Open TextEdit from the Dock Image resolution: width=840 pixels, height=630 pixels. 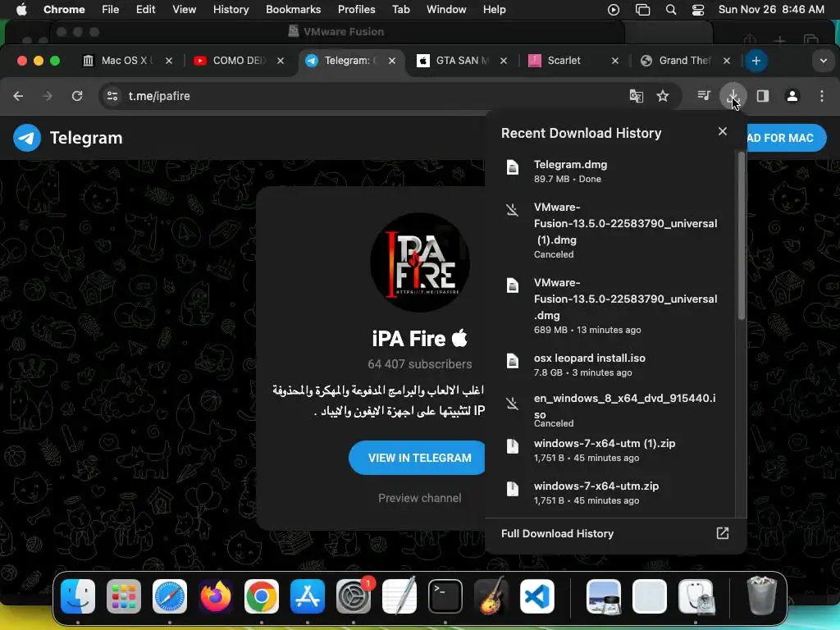coord(399,596)
